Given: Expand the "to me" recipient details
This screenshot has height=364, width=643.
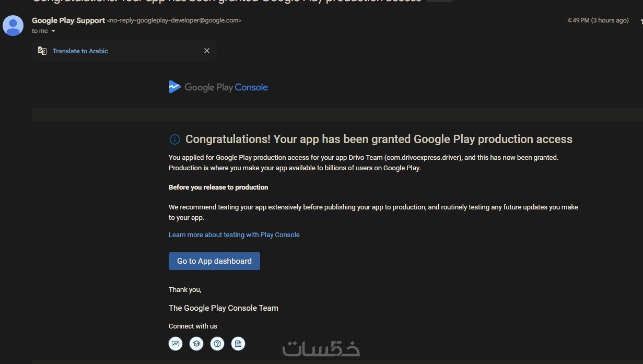Looking at the screenshot, I should pyautogui.click(x=53, y=31).
